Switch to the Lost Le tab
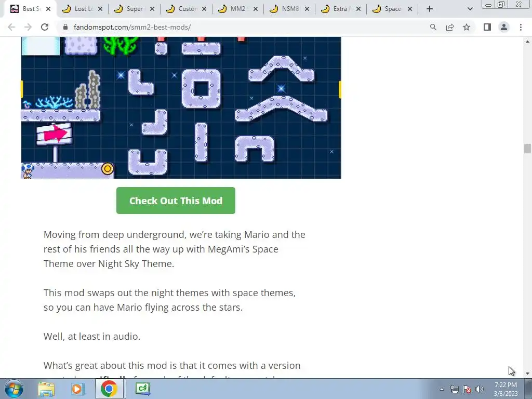Image resolution: width=532 pixels, height=399 pixels. click(82, 9)
